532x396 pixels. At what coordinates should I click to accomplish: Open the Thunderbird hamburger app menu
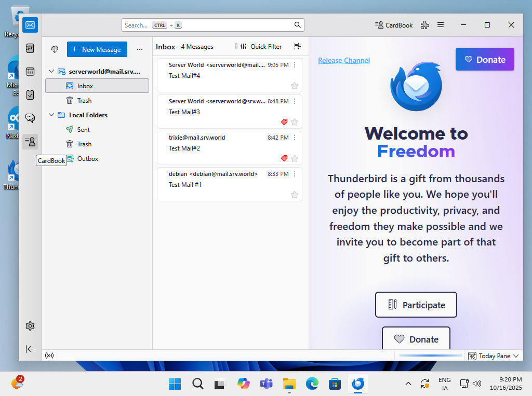click(441, 25)
